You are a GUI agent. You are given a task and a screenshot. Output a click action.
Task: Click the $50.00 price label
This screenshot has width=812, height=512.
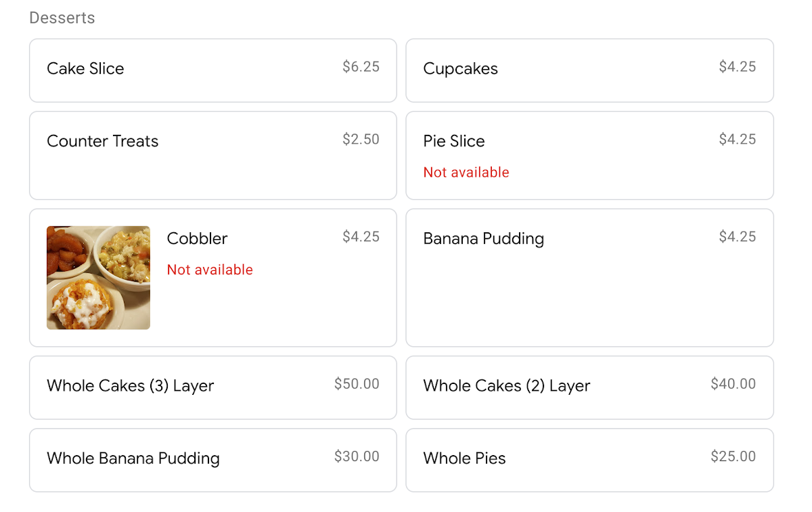pyautogui.click(x=357, y=383)
